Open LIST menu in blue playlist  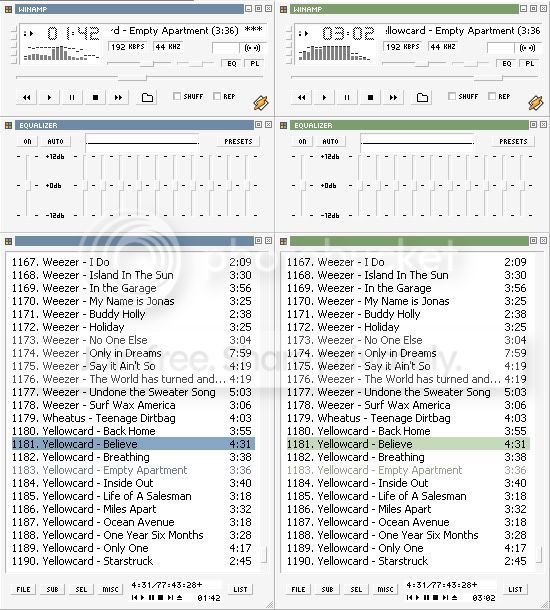tap(240, 589)
